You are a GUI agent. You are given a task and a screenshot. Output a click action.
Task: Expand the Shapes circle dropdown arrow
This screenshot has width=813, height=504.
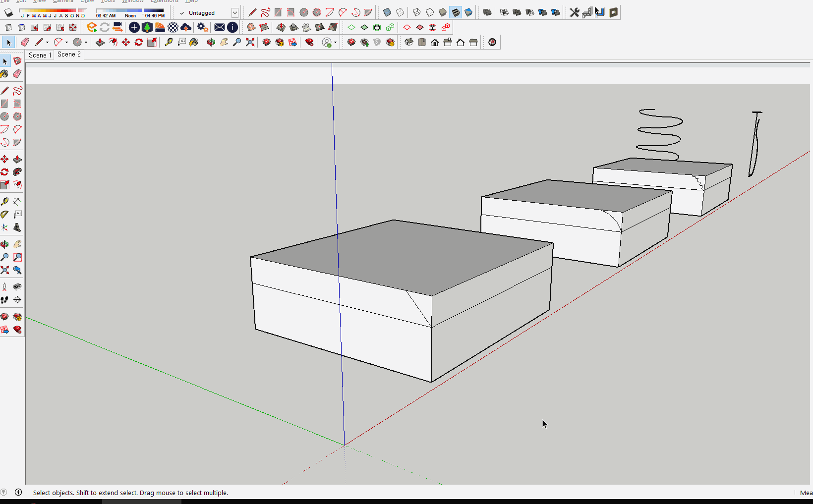point(86,43)
